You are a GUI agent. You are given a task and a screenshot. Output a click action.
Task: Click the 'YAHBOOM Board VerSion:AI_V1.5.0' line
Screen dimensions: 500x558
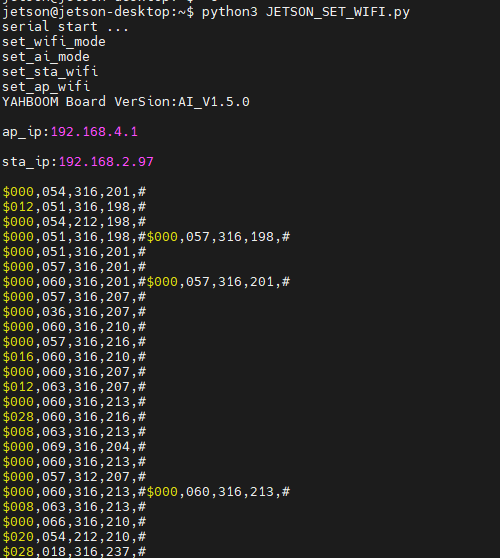tap(126, 102)
